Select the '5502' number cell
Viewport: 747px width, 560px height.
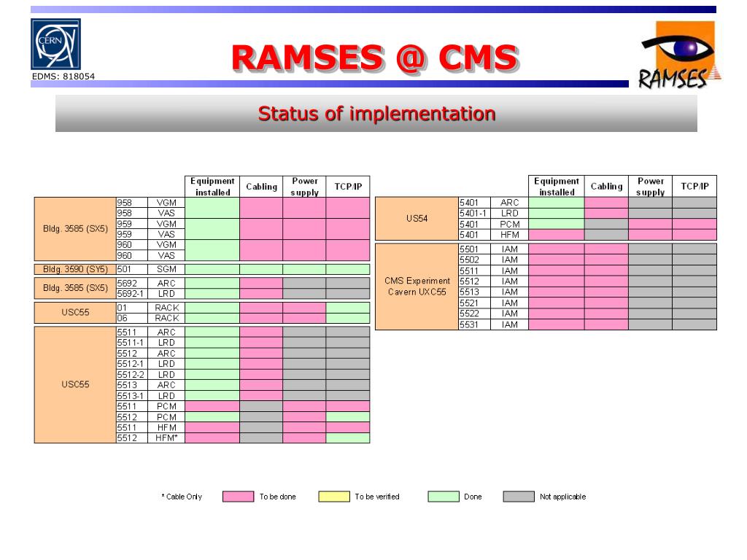point(474,260)
